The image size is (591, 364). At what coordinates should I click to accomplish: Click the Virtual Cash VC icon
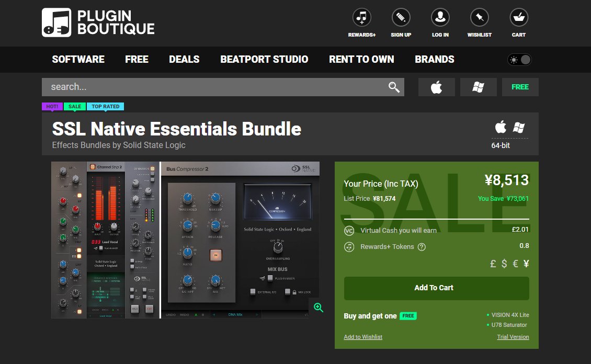[349, 231]
